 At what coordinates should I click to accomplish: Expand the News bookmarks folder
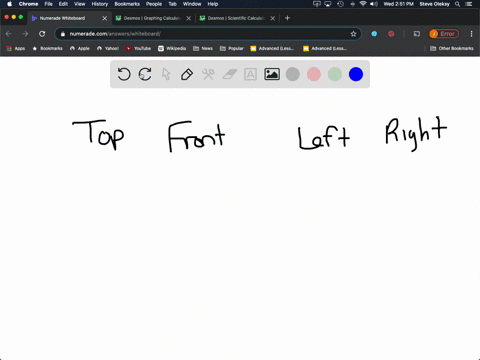[x=203, y=48]
